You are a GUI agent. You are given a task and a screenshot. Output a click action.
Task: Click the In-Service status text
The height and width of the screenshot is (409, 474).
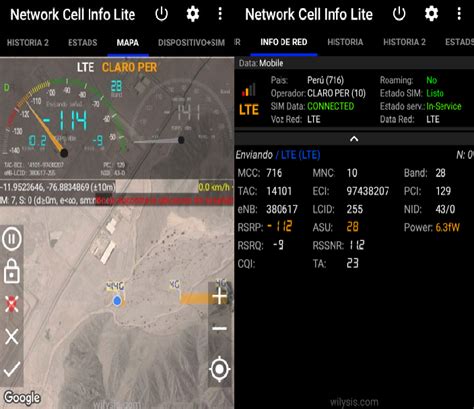pyautogui.click(x=444, y=106)
